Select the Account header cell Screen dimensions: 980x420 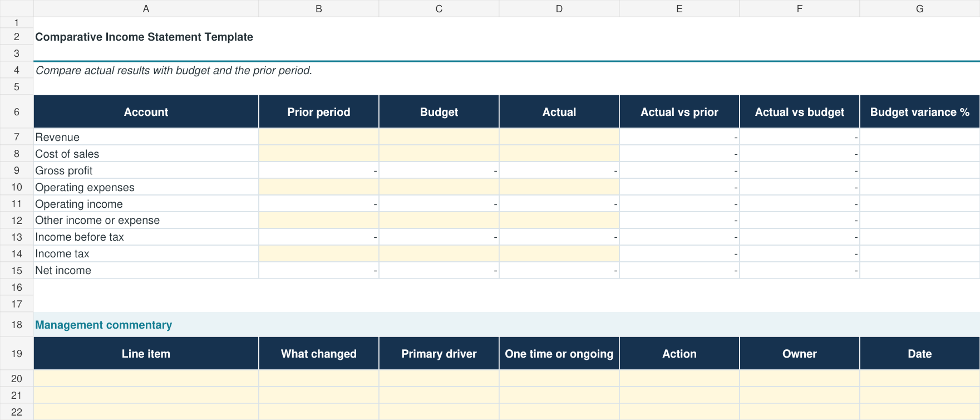tap(146, 112)
